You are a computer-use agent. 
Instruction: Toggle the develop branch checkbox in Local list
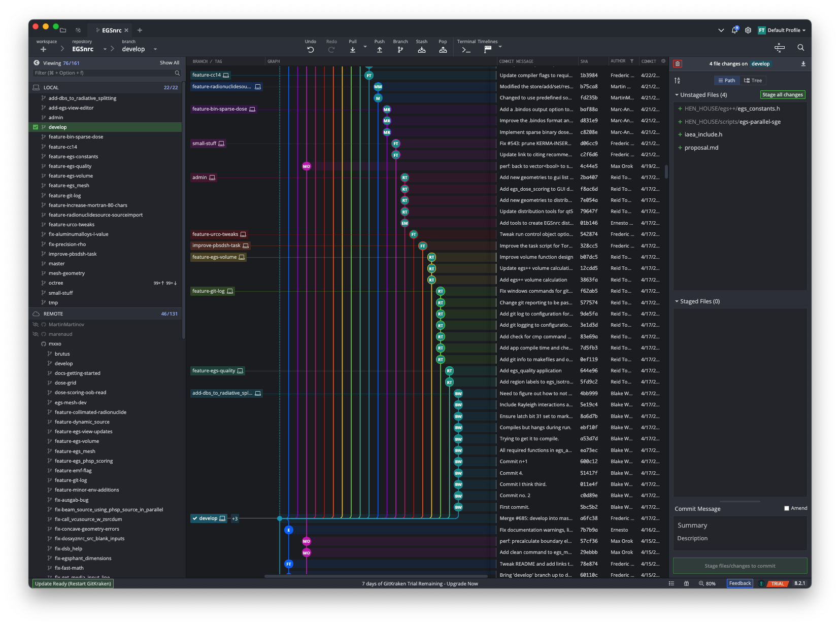[36, 127]
